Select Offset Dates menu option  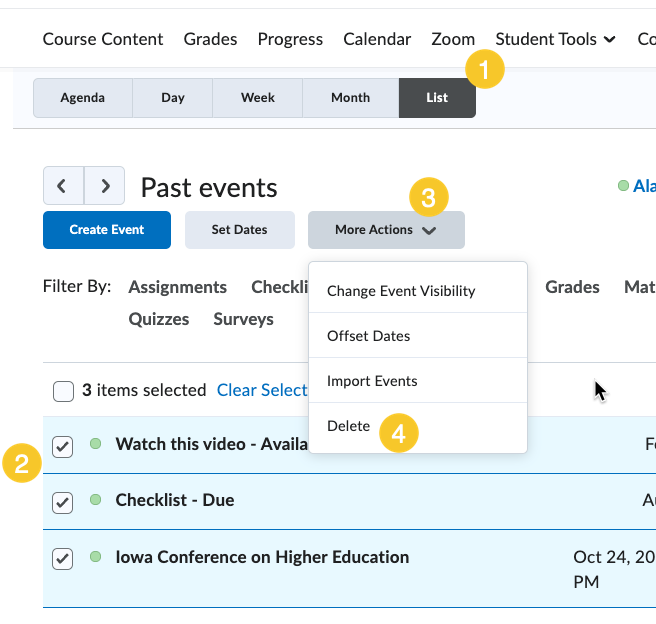point(369,336)
